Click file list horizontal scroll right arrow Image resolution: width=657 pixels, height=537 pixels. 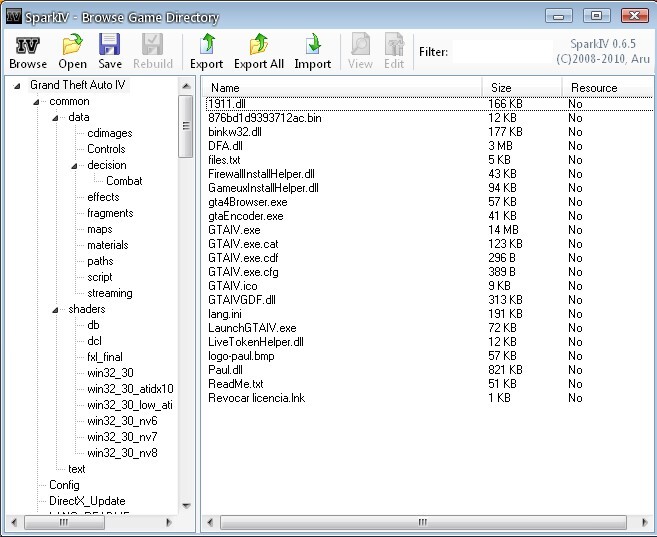[x=644, y=522]
